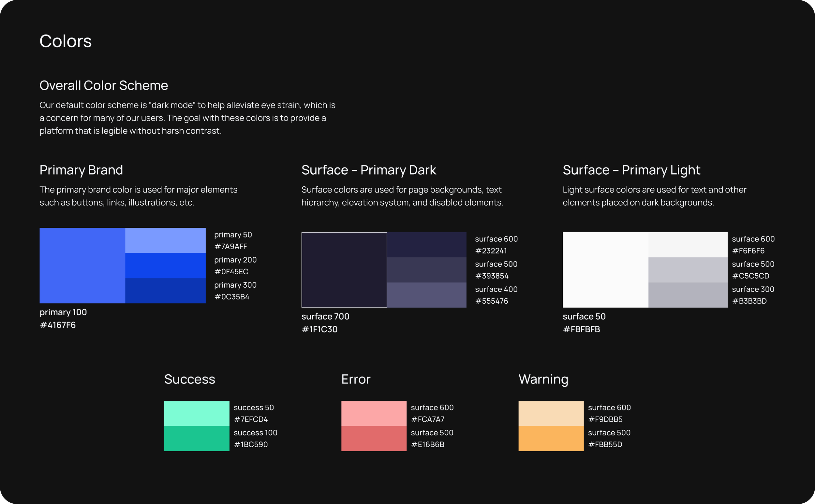Click the Error section heading

click(356, 379)
